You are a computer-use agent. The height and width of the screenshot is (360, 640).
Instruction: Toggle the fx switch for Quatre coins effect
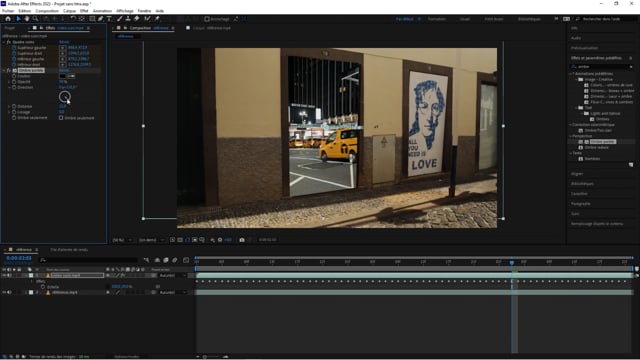tap(9, 42)
